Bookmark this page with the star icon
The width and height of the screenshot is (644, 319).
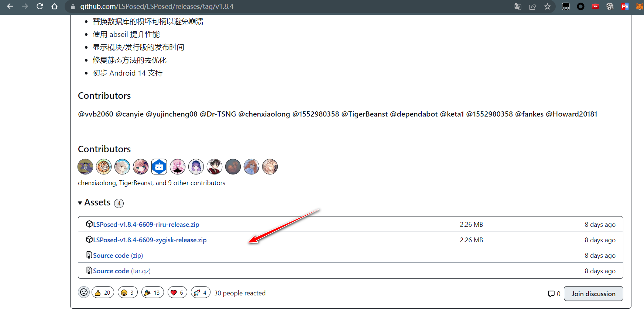pyautogui.click(x=547, y=7)
